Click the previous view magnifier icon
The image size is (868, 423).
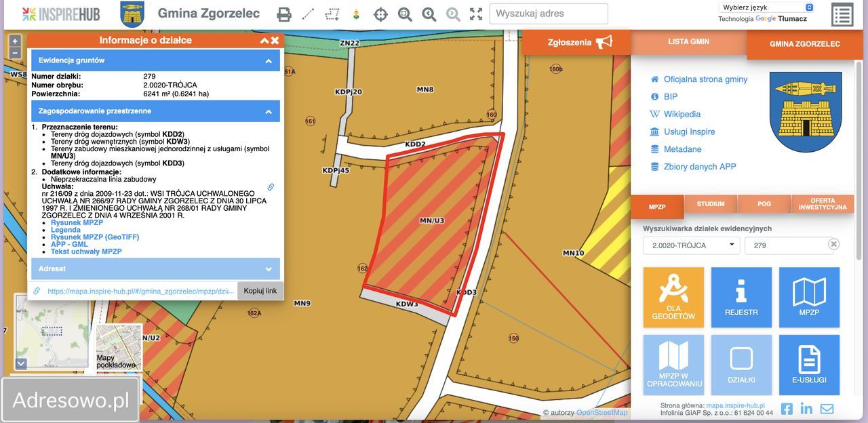[429, 14]
